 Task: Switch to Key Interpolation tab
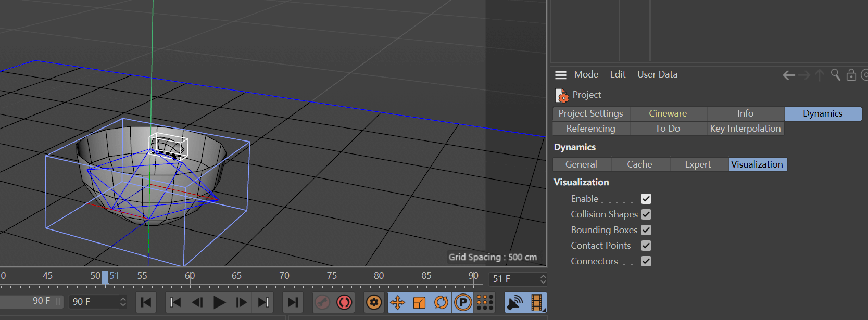pos(745,129)
